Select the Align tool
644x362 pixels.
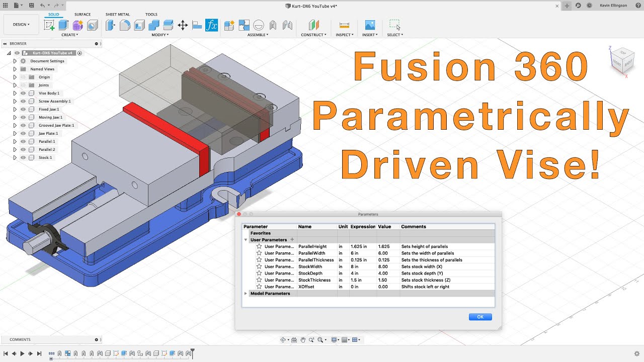pyautogui.click(x=197, y=25)
